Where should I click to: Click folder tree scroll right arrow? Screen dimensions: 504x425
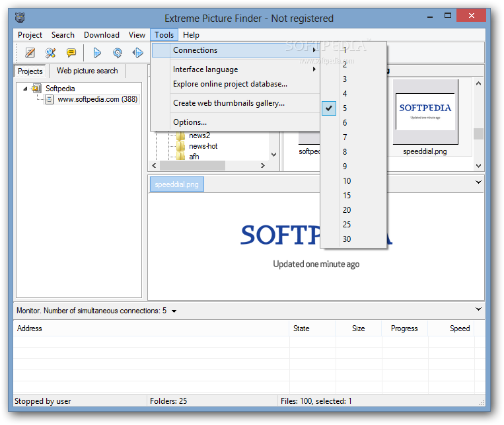(263, 166)
